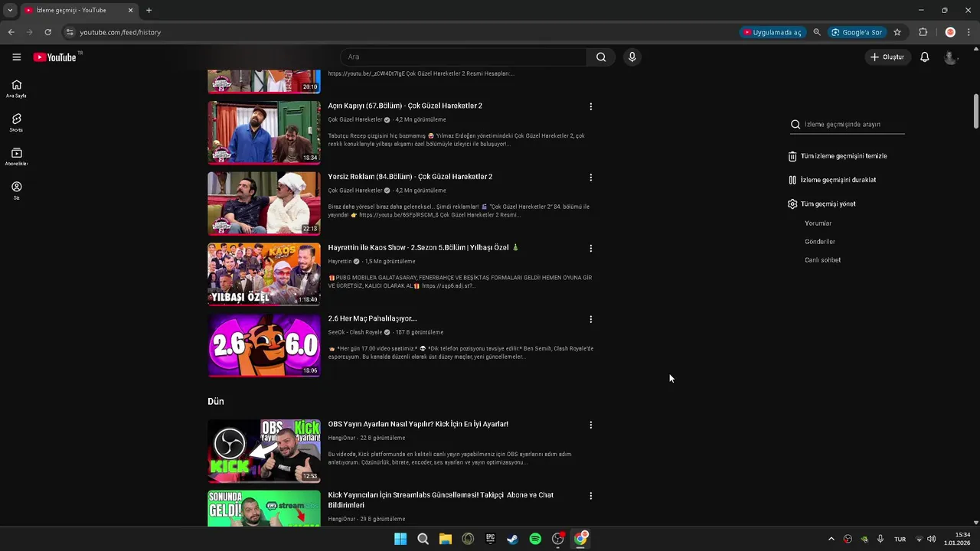Viewport: 980px width, 551px height.
Task: Bookmark this page with star icon
Action: 897,32
